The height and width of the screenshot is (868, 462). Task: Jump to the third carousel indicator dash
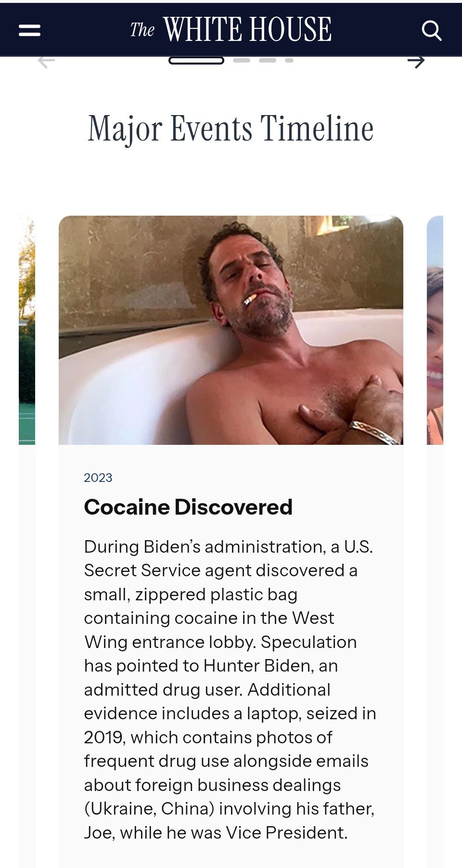[268, 61]
